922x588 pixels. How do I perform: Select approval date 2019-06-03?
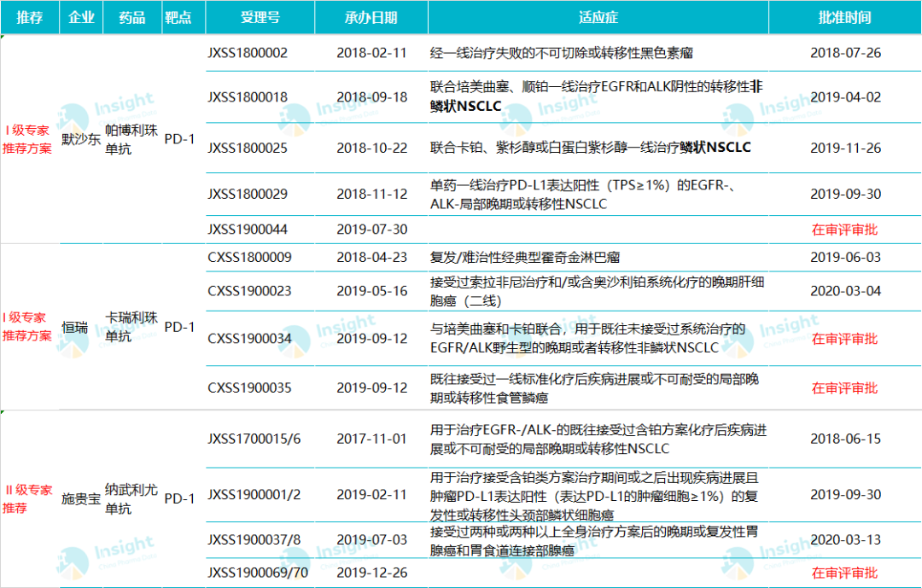tap(845, 258)
